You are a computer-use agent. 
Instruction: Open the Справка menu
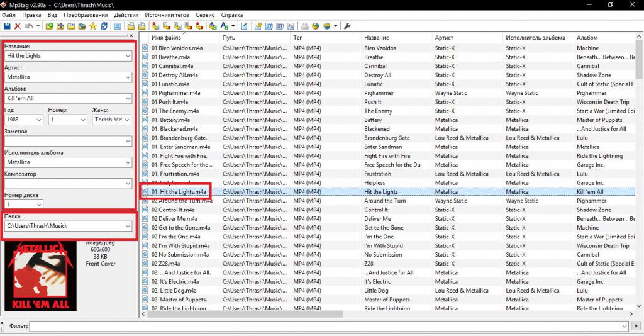pyautogui.click(x=232, y=15)
